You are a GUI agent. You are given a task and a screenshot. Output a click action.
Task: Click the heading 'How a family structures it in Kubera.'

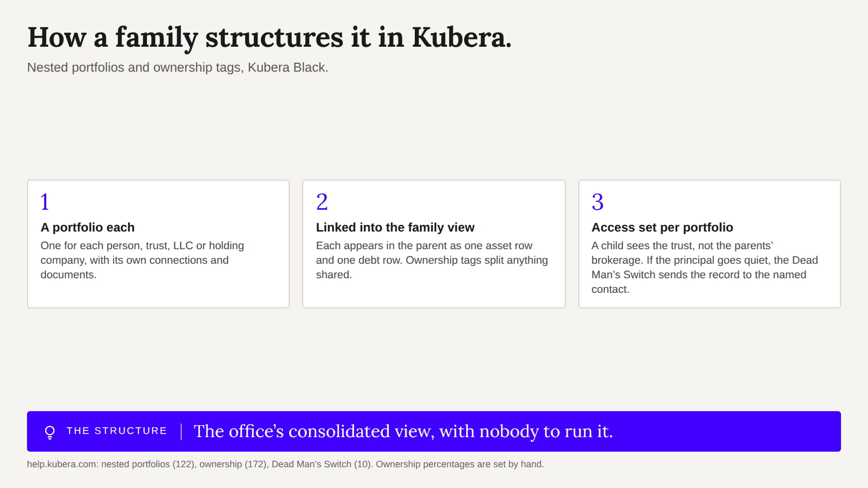pyautogui.click(x=269, y=38)
